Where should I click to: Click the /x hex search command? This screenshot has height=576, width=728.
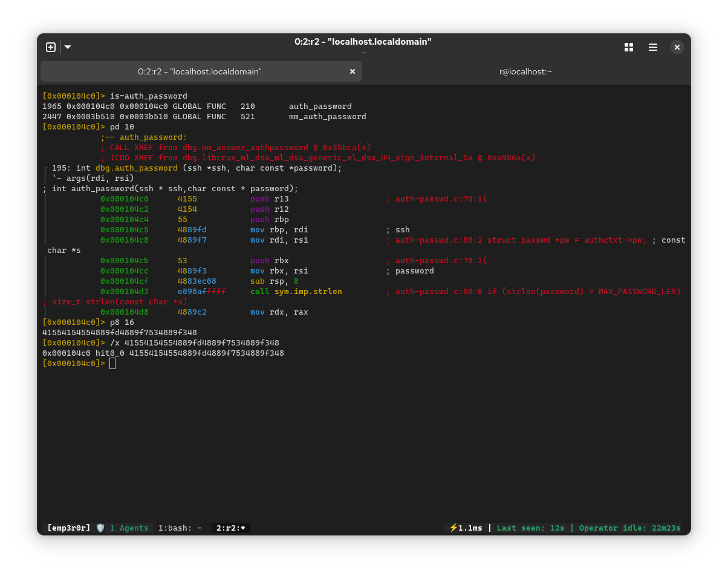195,343
